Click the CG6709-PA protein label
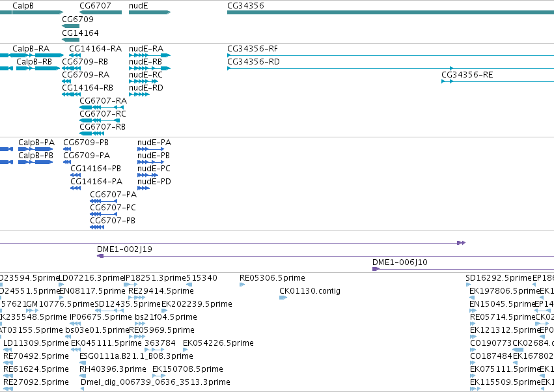 [87, 156]
